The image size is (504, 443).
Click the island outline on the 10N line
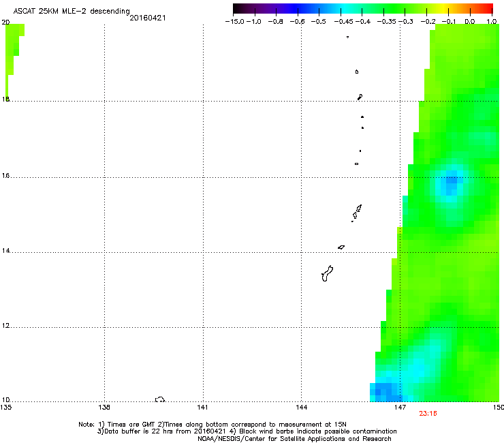point(160,399)
